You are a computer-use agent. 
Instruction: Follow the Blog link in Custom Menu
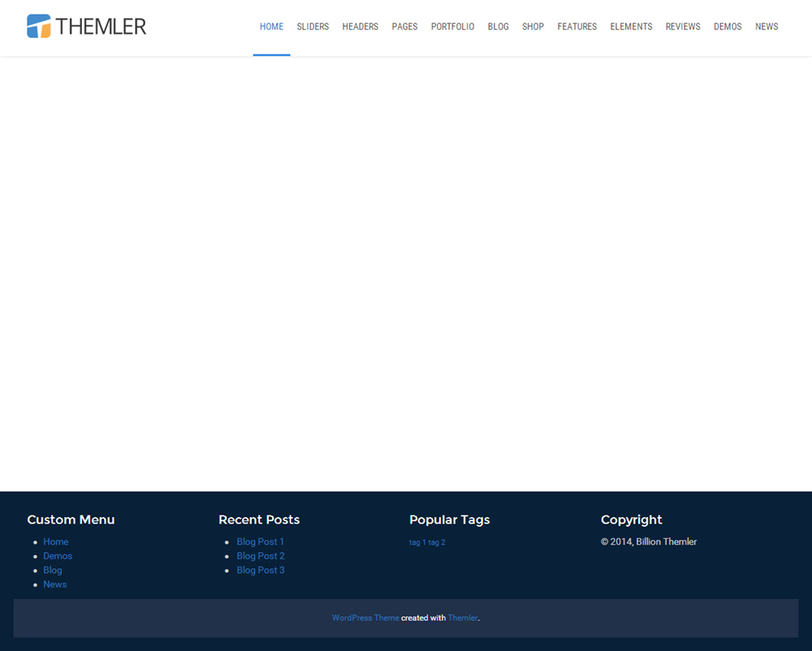53,571
